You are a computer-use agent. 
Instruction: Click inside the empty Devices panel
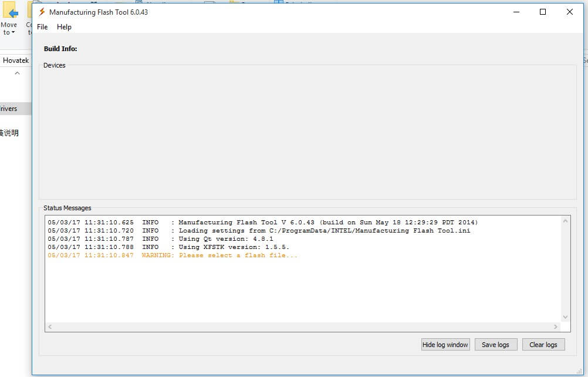coord(307,132)
